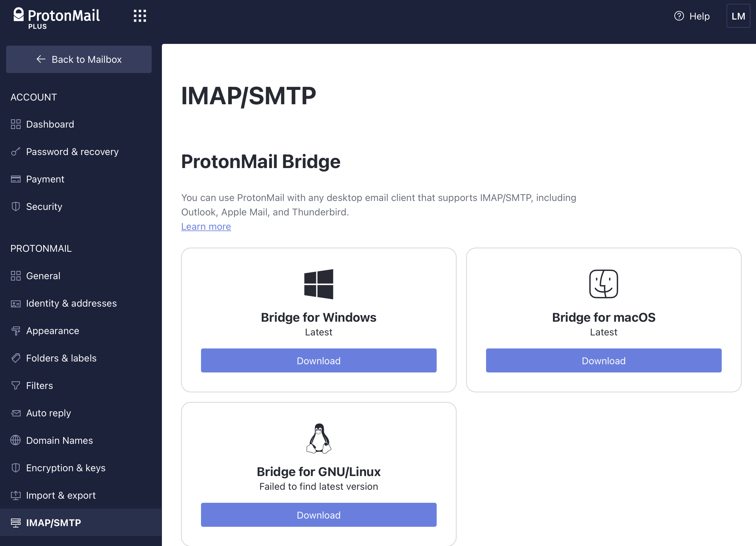The height and width of the screenshot is (546, 756).
Task: Download Bridge for Windows
Action: pyautogui.click(x=319, y=360)
